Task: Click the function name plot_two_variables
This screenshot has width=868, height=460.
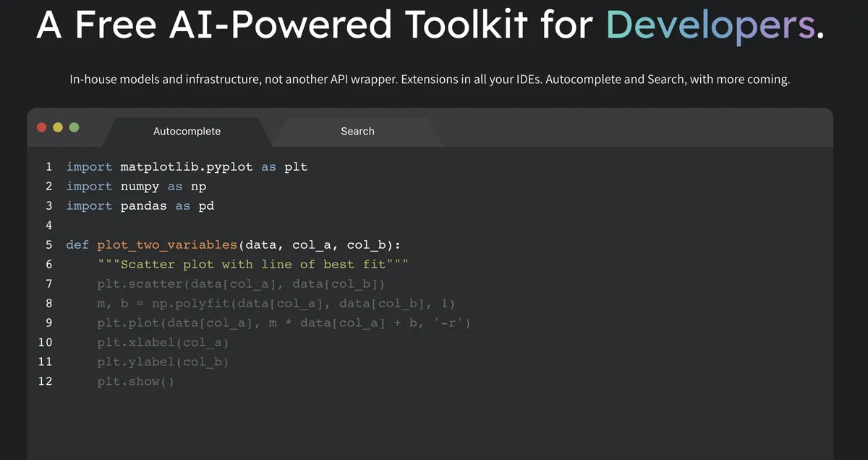Action: click(x=167, y=245)
